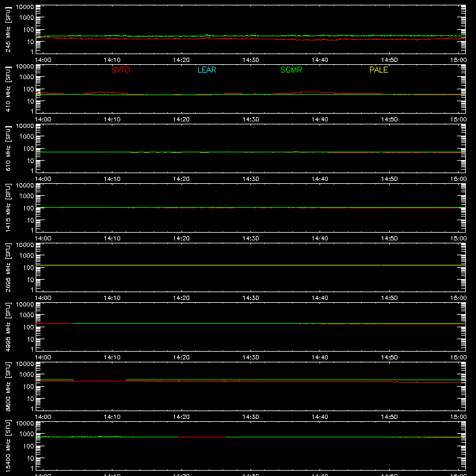
Task: Click the 14:20 time tick under the 410 MHz panel
Action: pyautogui.click(x=181, y=120)
